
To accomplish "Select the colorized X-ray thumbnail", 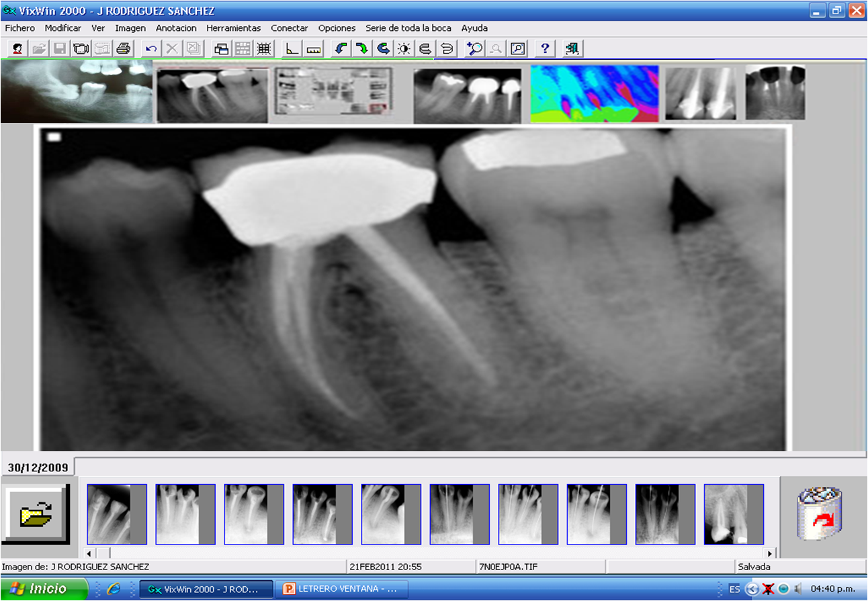I will coord(594,94).
